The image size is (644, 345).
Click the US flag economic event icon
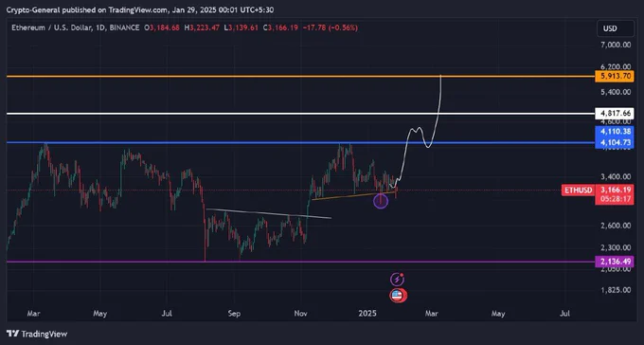397,296
